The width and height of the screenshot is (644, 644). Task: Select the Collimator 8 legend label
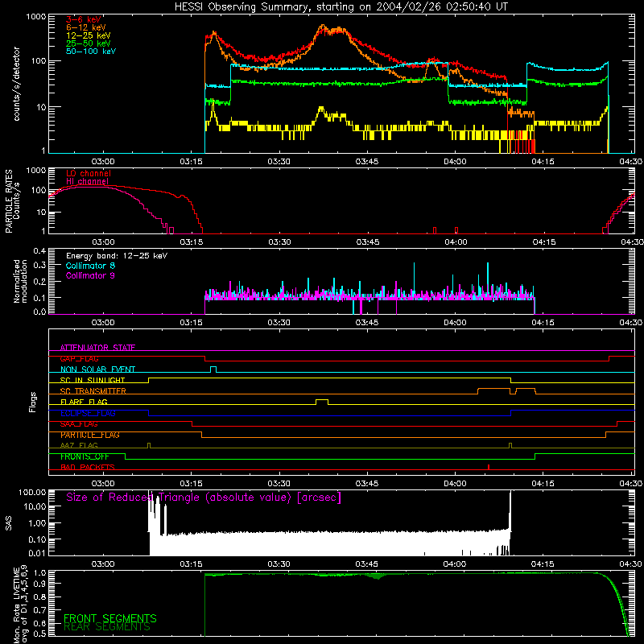(90, 266)
